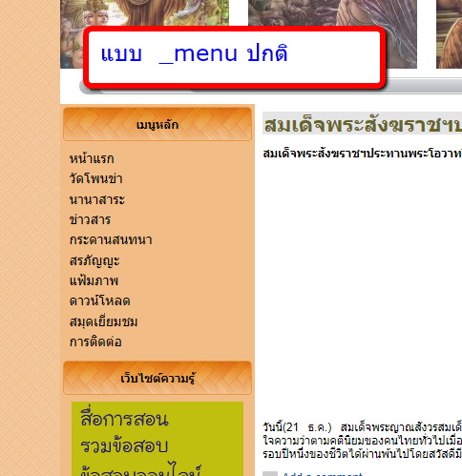Image resolution: width=462 pixels, height=476 pixels.
Task: Open แฟ้มภาพ gallery link
Action: (x=94, y=280)
